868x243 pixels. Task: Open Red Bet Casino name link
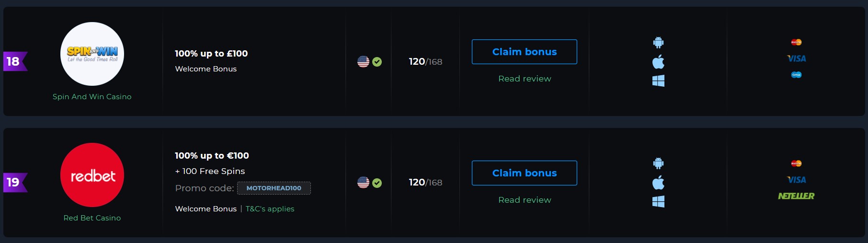point(92,218)
